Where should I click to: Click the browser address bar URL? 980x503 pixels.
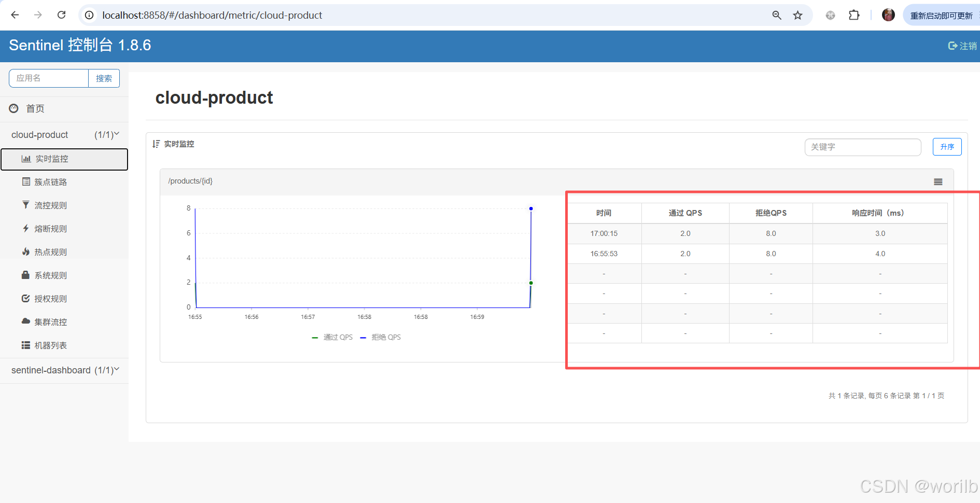[x=212, y=15]
